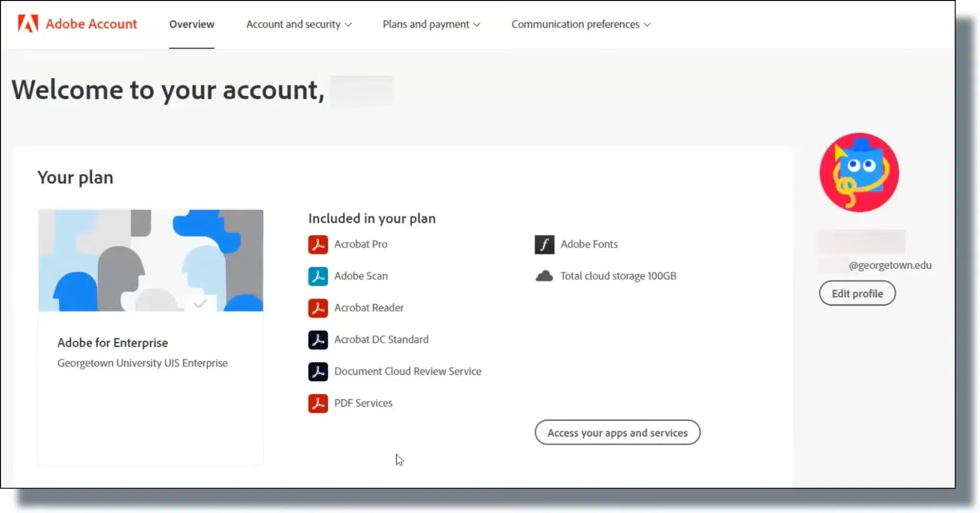Click the Adobe logo icon

pyautogui.click(x=28, y=23)
